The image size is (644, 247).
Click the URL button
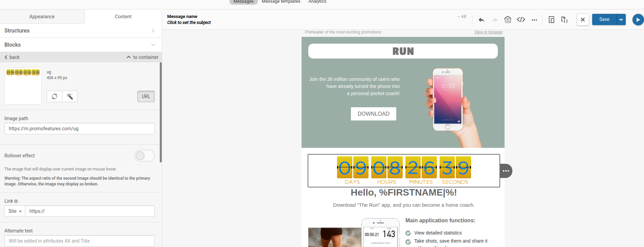[146, 96]
